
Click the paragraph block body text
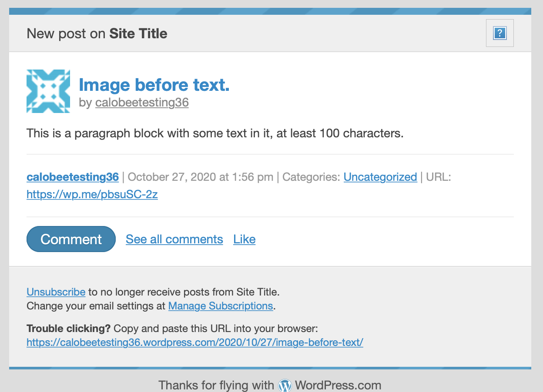pos(215,133)
